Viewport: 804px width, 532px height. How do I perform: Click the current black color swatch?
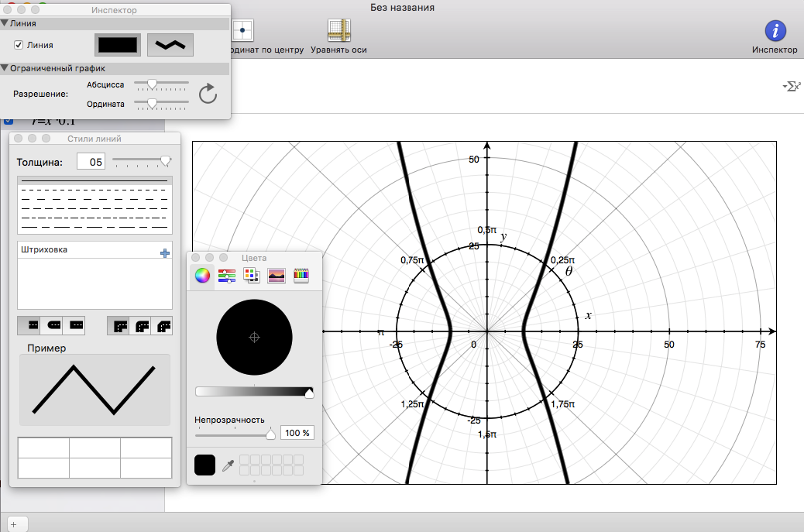click(x=204, y=465)
